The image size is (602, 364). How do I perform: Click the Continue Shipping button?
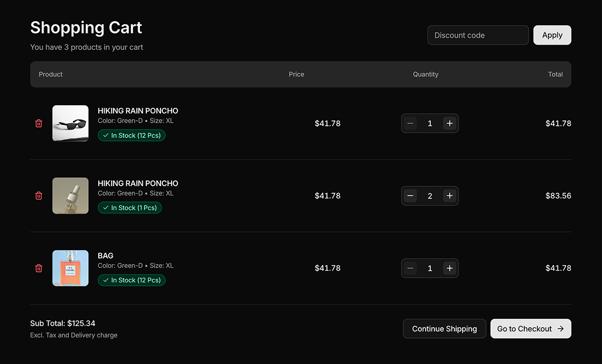coord(444,329)
